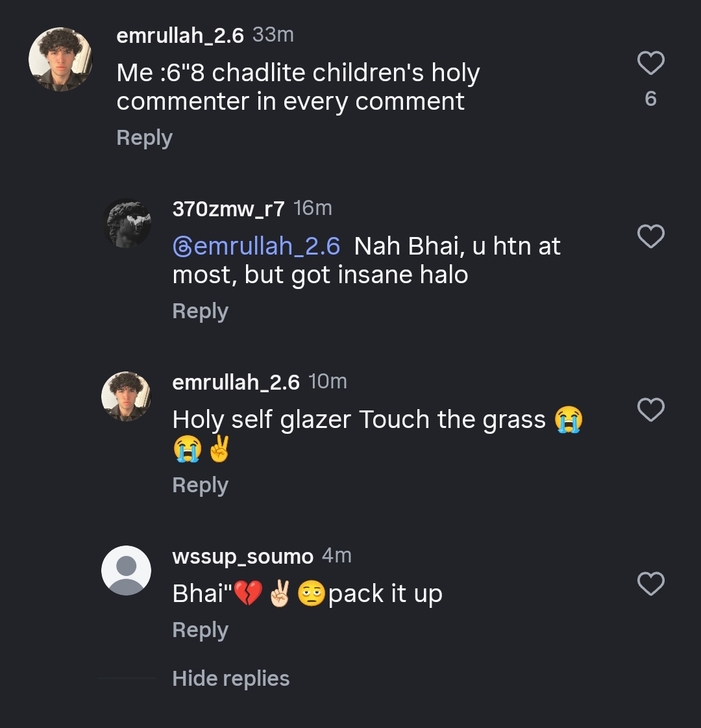Open the wssup_soumo username
The image size is (701, 728).
[x=242, y=557]
